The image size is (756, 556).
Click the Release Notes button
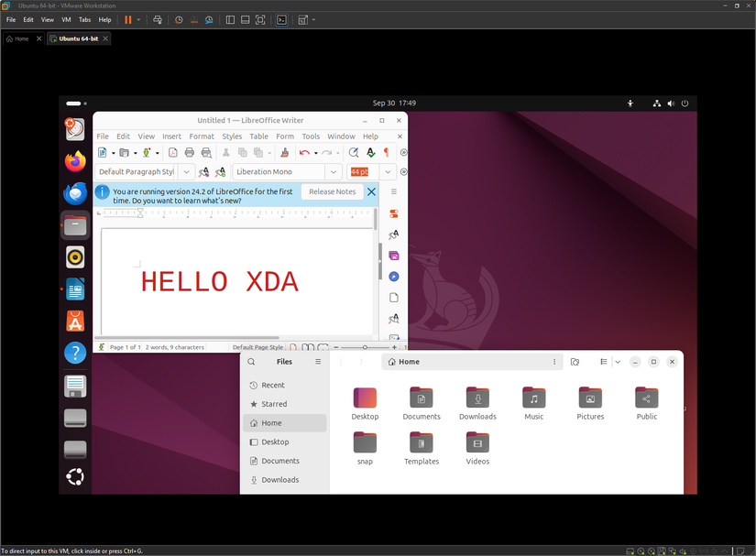[x=331, y=191]
